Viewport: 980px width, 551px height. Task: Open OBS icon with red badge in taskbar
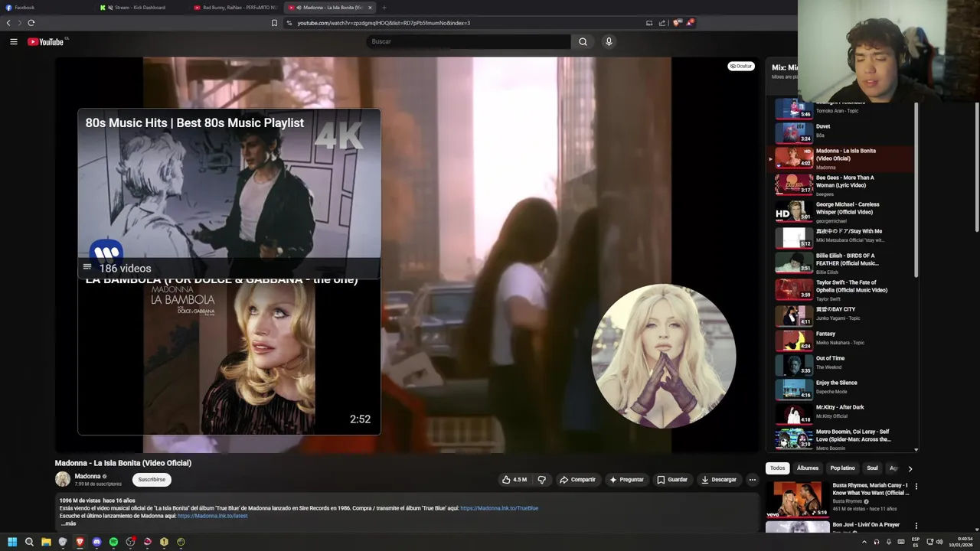click(x=131, y=542)
